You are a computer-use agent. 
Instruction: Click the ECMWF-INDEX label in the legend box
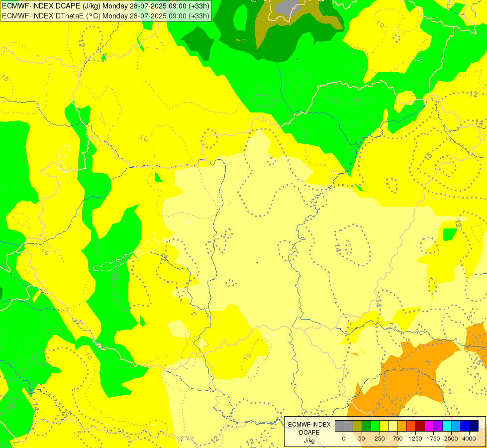(x=309, y=425)
